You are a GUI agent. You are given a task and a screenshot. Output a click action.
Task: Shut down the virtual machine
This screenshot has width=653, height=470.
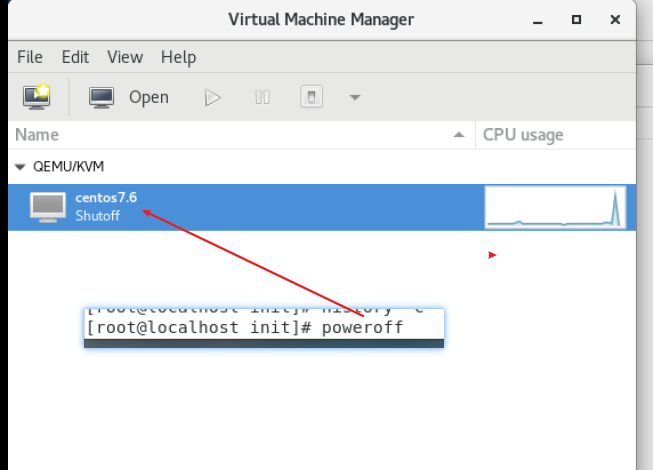[x=312, y=97]
